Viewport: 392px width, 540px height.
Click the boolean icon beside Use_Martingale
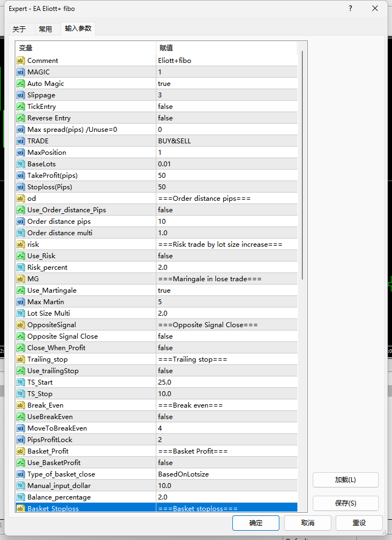(21, 291)
